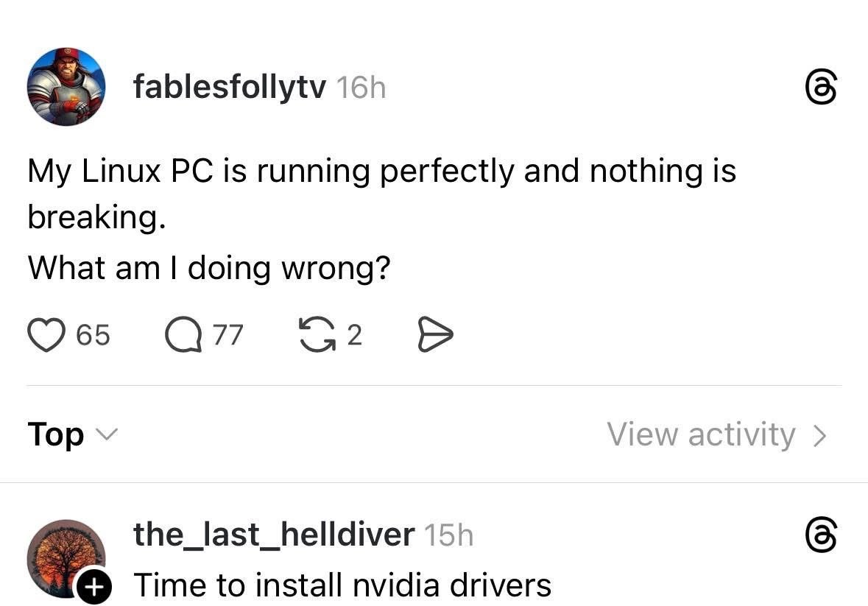Open the 77 replies count
The image size is (868, 606).
[228, 336]
